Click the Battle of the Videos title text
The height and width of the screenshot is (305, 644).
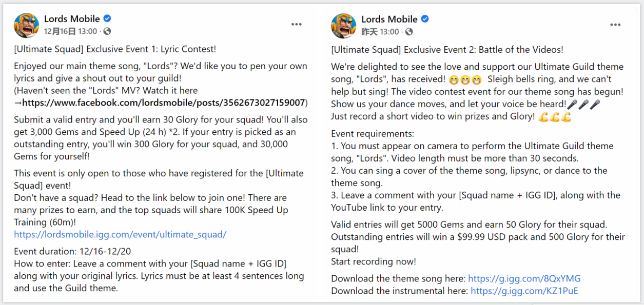pos(447,50)
